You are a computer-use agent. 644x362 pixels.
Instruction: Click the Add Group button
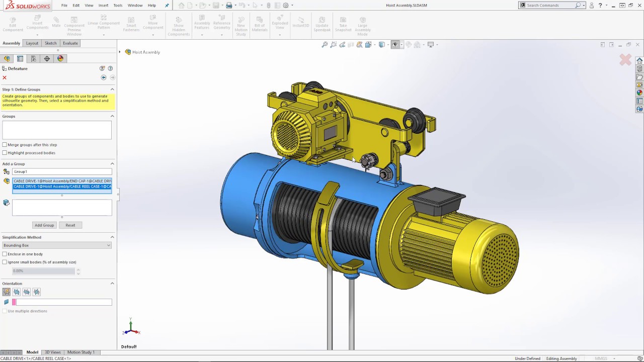44,225
